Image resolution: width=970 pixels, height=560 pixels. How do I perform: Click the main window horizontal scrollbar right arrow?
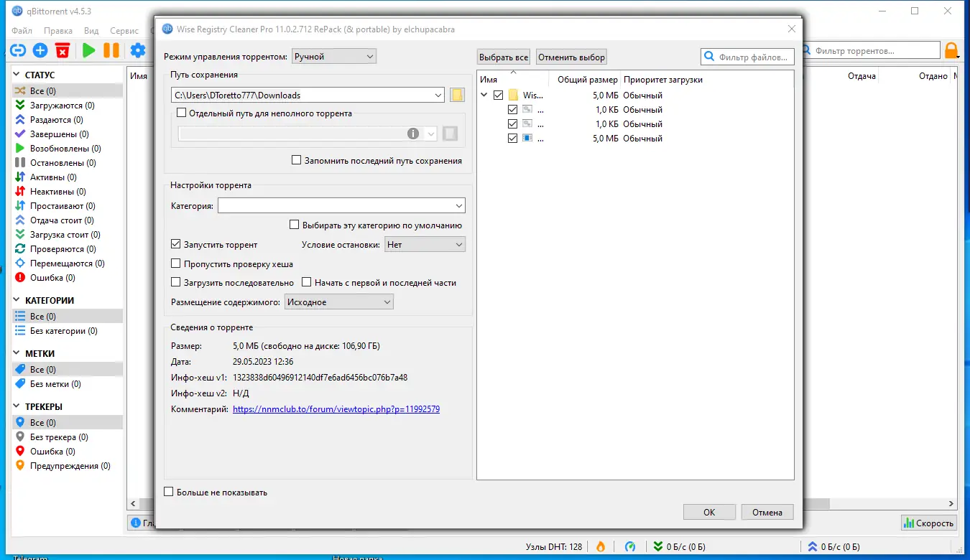(951, 504)
